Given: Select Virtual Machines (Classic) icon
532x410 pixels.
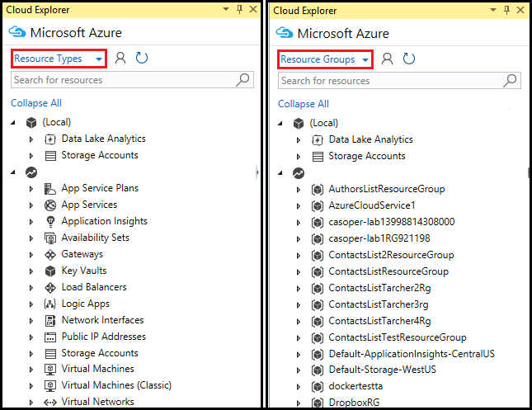Looking at the screenshot, I should pos(50,385).
